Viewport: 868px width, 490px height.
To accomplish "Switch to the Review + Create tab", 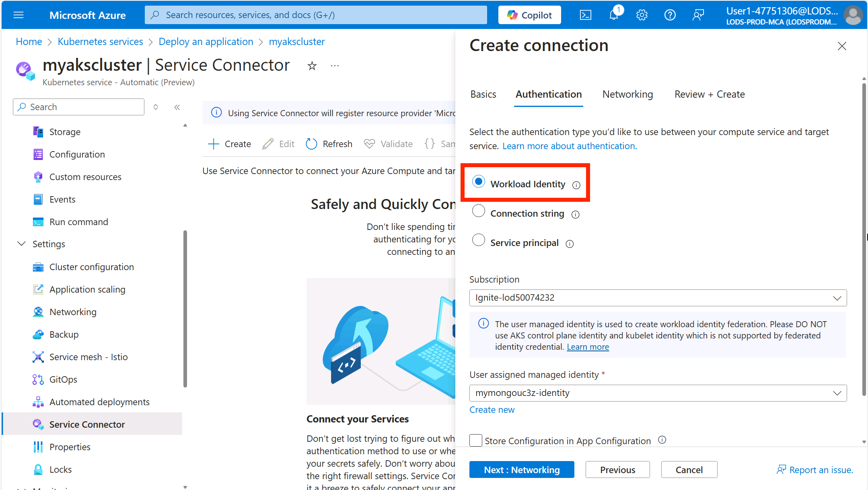I will pyautogui.click(x=710, y=94).
